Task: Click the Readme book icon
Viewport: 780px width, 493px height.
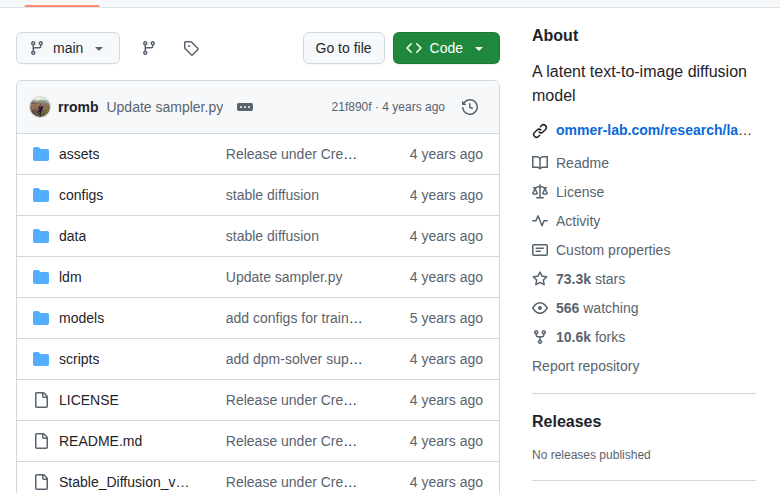Action: click(540, 163)
